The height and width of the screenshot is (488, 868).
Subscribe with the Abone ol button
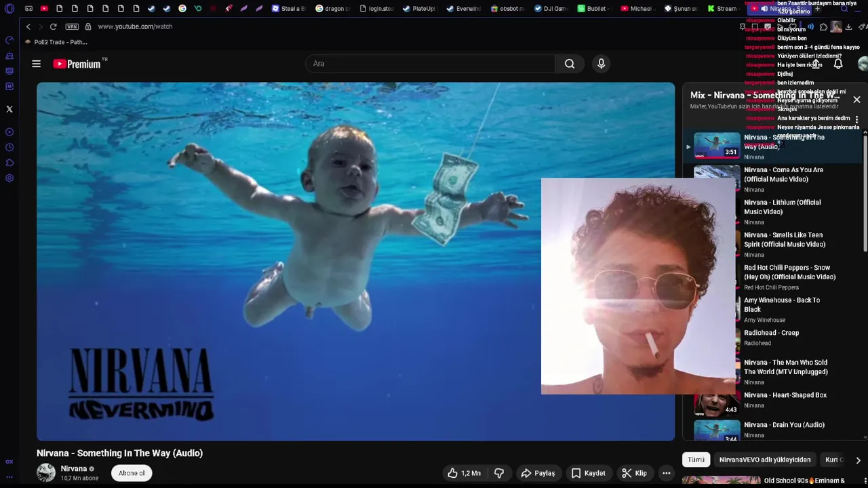point(132,473)
